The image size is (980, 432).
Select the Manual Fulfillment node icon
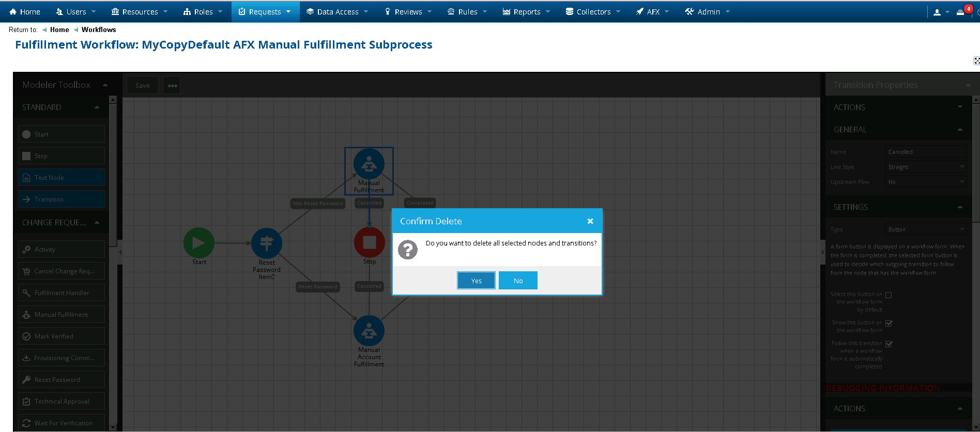[x=369, y=164]
